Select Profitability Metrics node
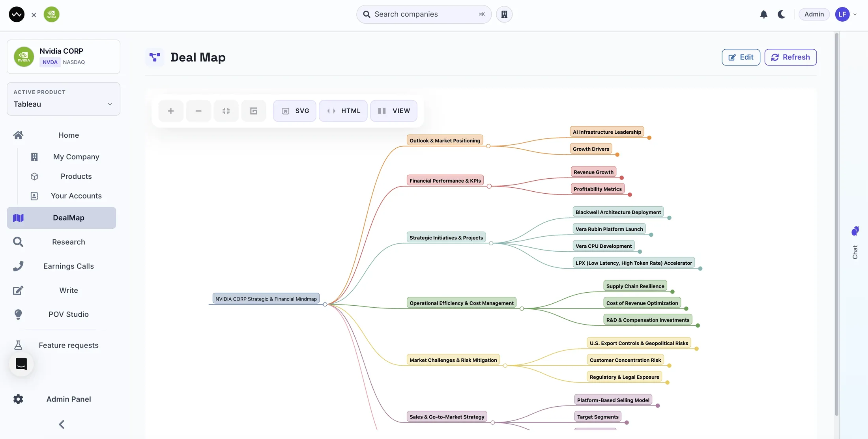The height and width of the screenshot is (439, 868). pyautogui.click(x=597, y=189)
